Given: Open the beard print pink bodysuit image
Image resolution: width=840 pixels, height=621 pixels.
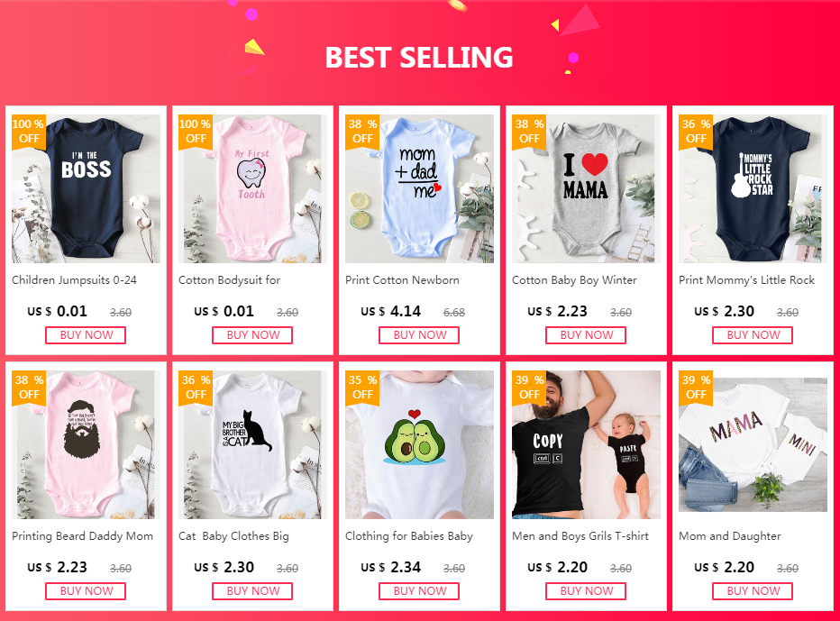Looking at the screenshot, I should point(86,444).
